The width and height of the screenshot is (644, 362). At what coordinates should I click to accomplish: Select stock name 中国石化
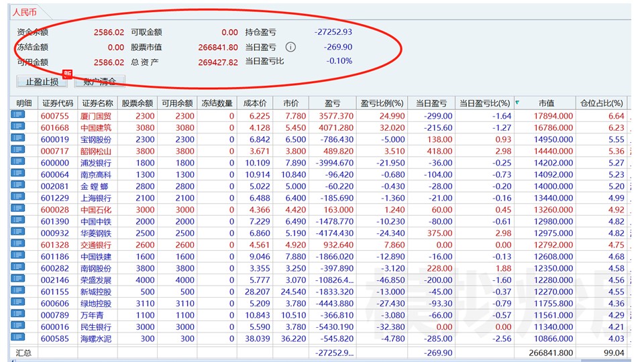coord(96,210)
